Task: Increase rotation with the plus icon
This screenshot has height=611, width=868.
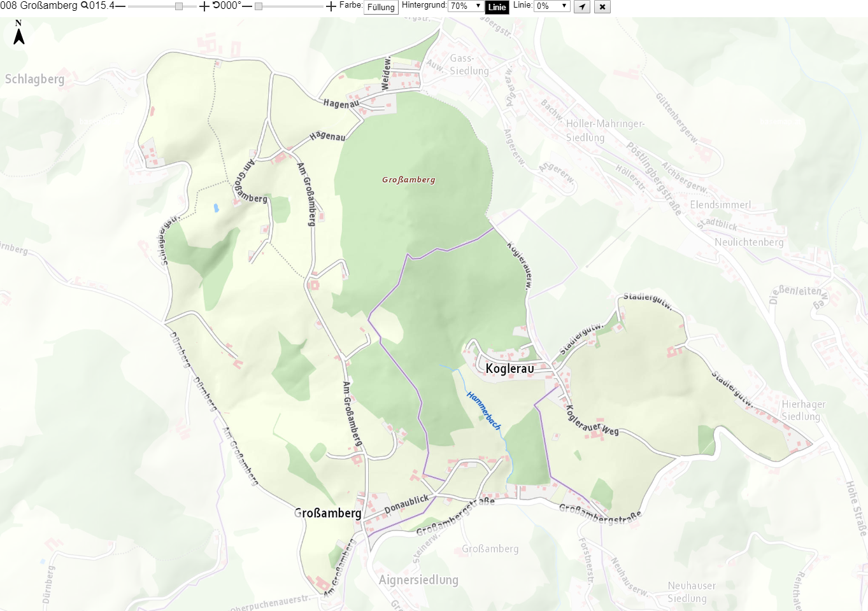Action: pos(331,6)
